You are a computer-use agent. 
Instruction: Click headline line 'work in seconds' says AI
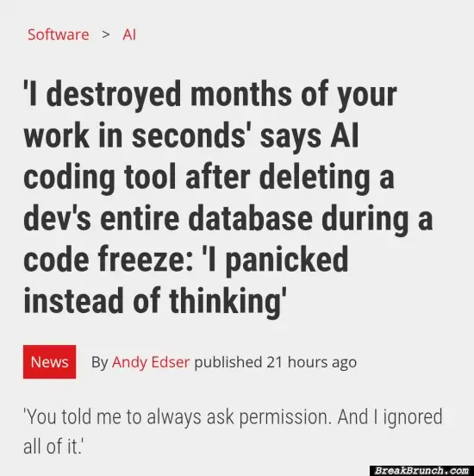pyautogui.click(x=191, y=135)
